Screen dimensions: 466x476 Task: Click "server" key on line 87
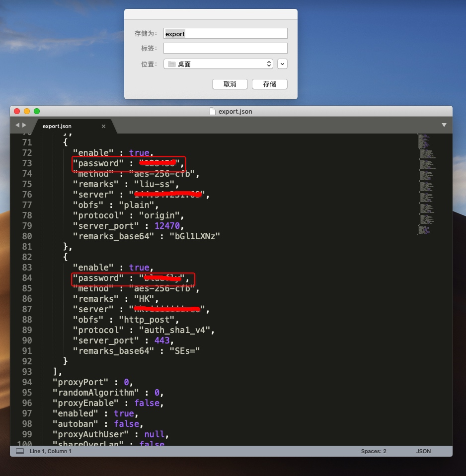[x=93, y=309]
